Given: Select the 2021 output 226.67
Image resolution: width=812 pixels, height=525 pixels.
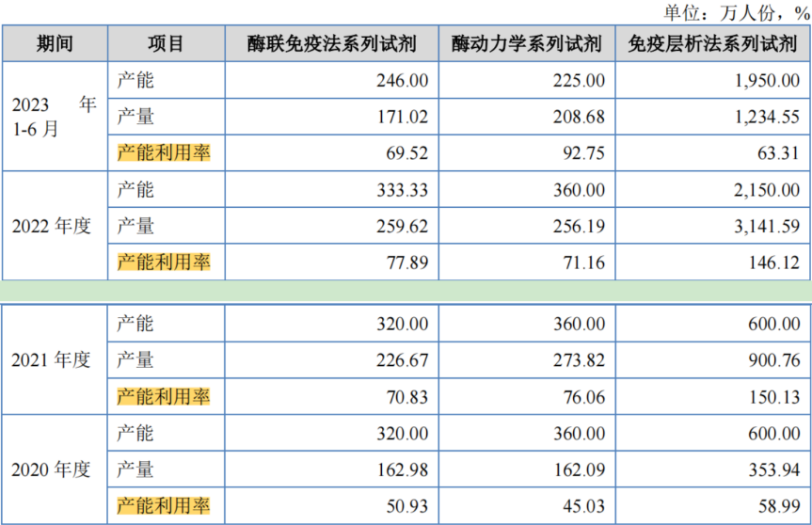Looking at the screenshot, I should 403,360.
